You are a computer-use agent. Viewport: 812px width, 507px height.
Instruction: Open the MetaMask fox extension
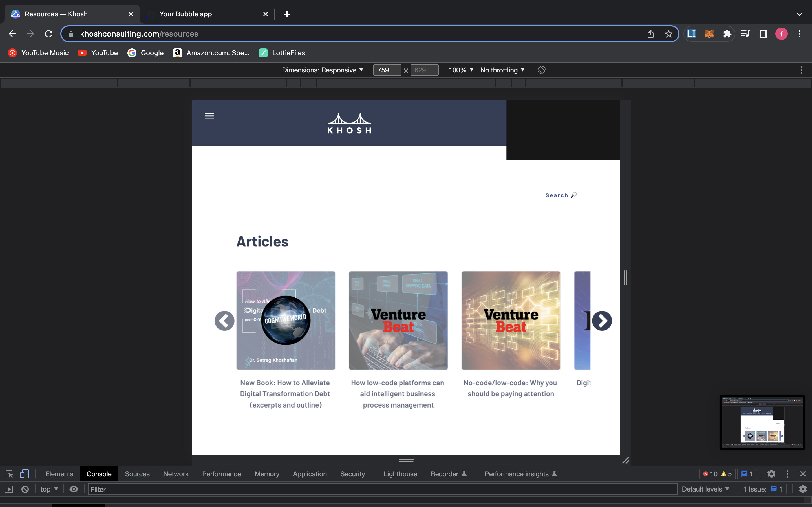pos(709,34)
